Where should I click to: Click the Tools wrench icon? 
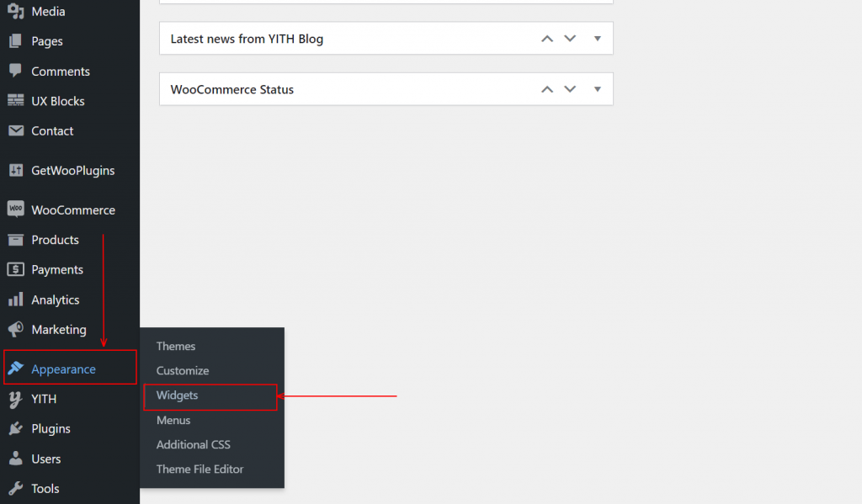coord(15,488)
